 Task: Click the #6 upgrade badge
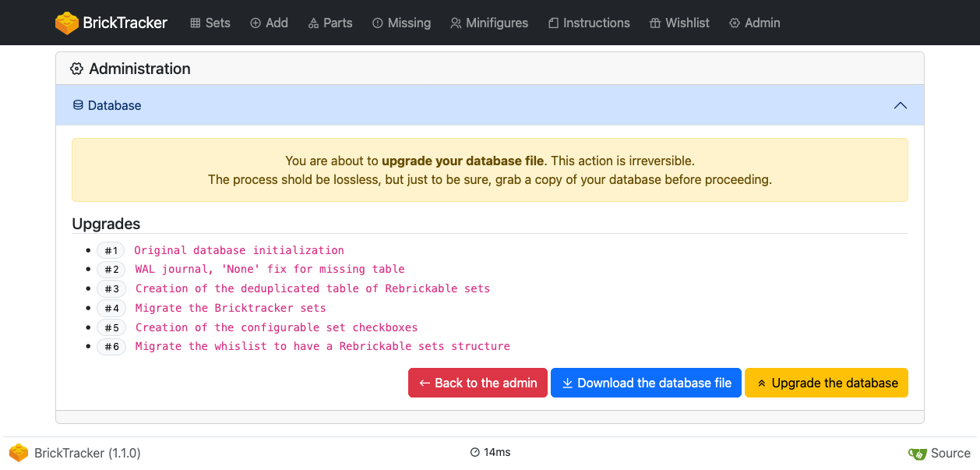(111, 347)
